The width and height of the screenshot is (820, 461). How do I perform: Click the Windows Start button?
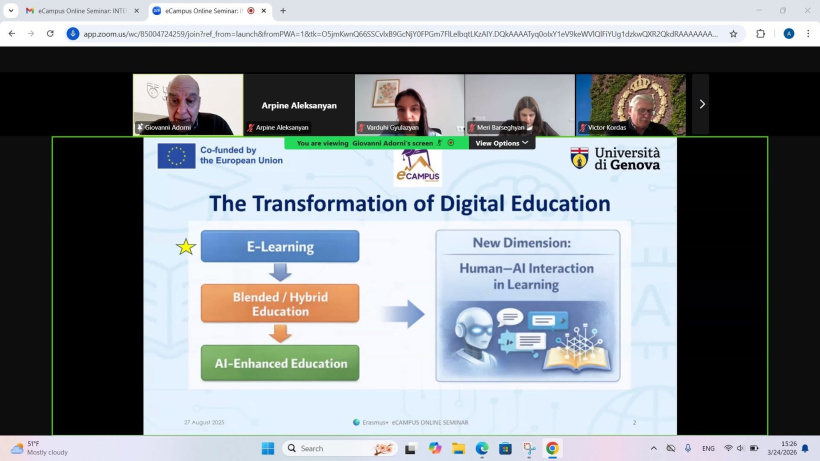click(266, 448)
